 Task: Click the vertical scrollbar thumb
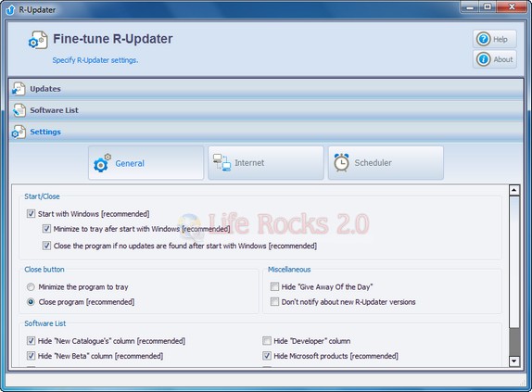514,261
